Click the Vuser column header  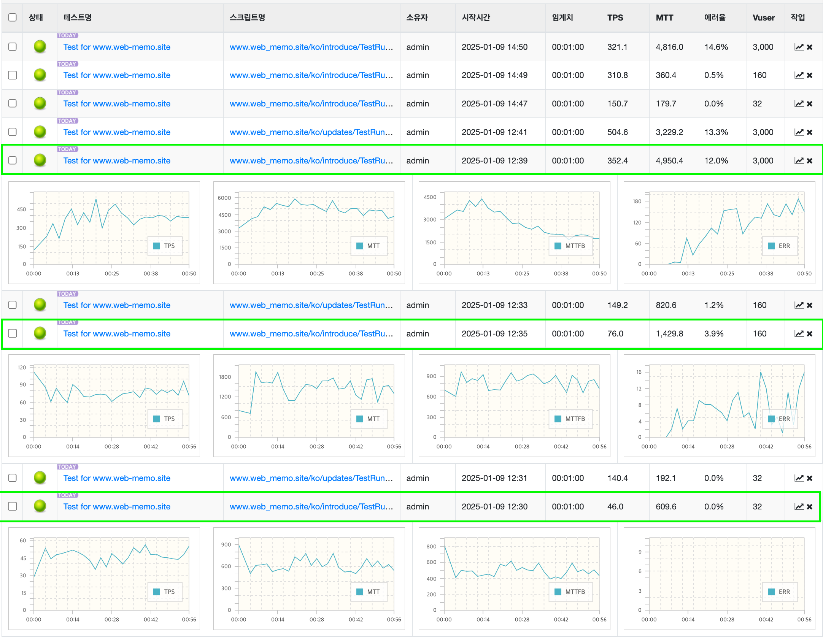tap(764, 17)
